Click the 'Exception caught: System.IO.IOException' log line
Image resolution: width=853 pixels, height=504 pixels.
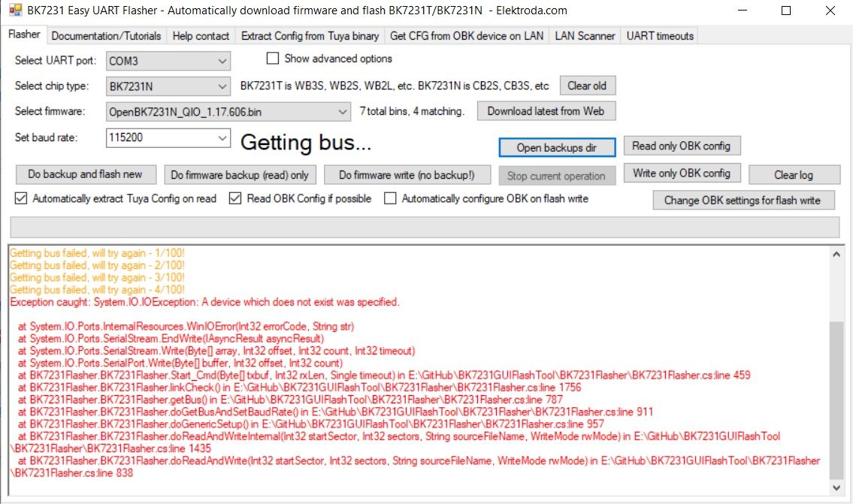(205, 302)
